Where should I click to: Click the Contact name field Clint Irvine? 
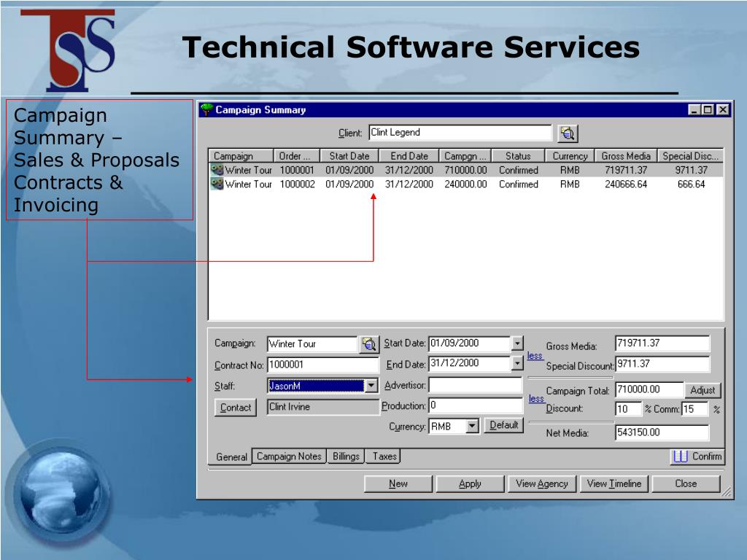click(x=322, y=407)
